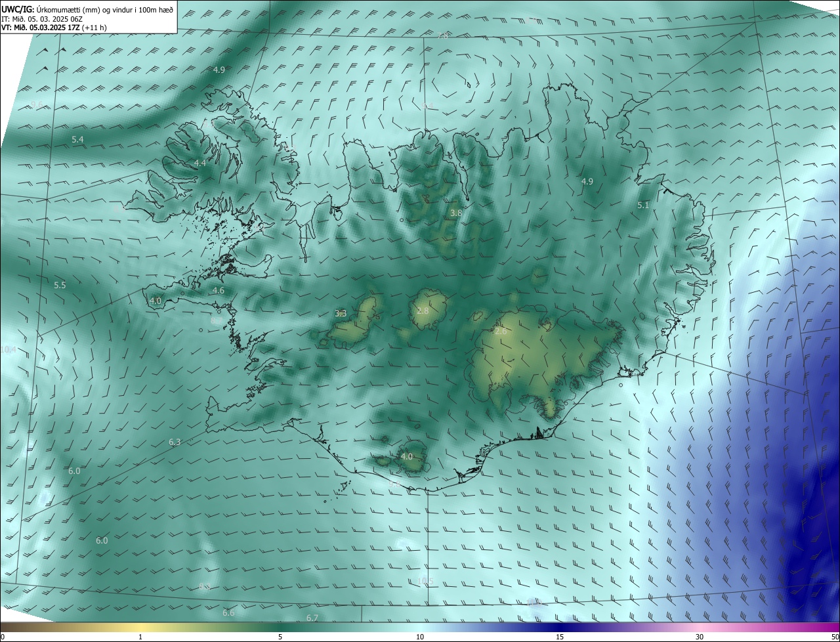The image size is (840, 642).
Task: Click the 6.6 value label
Action: tap(228, 612)
